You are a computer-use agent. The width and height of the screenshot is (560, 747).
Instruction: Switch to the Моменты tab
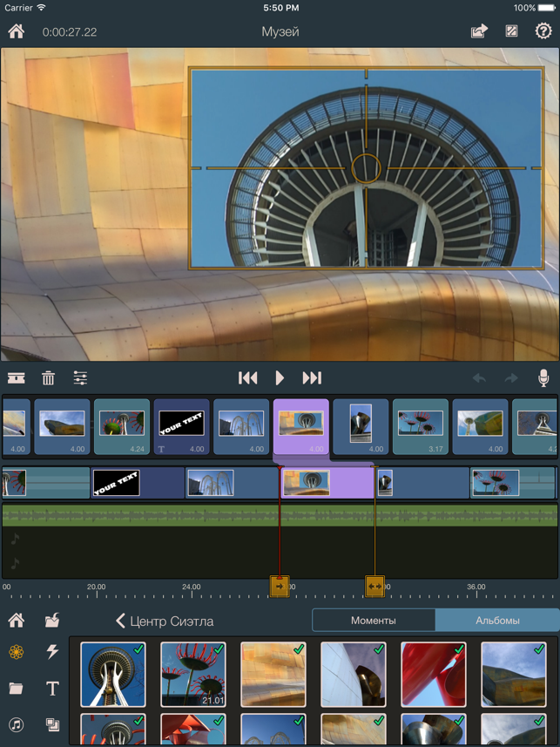pos(374,621)
